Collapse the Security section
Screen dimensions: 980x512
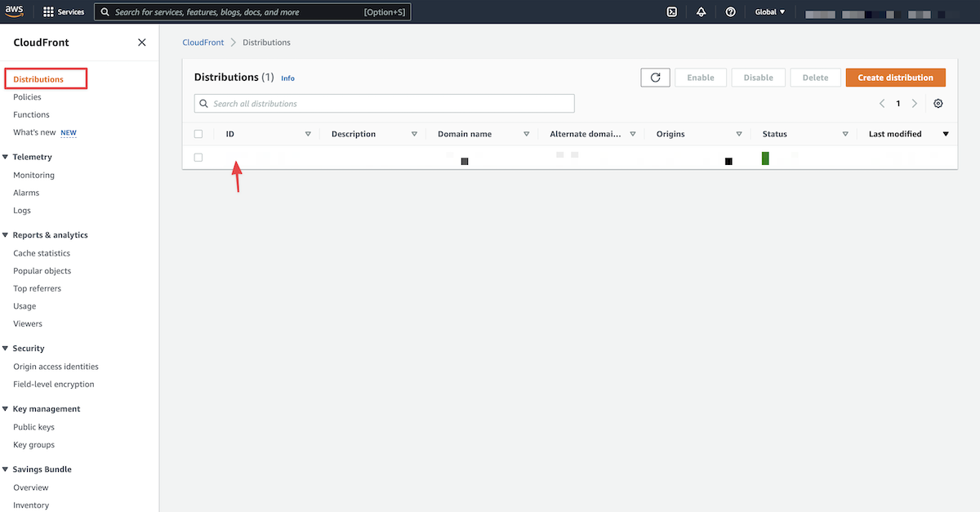pos(6,349)
